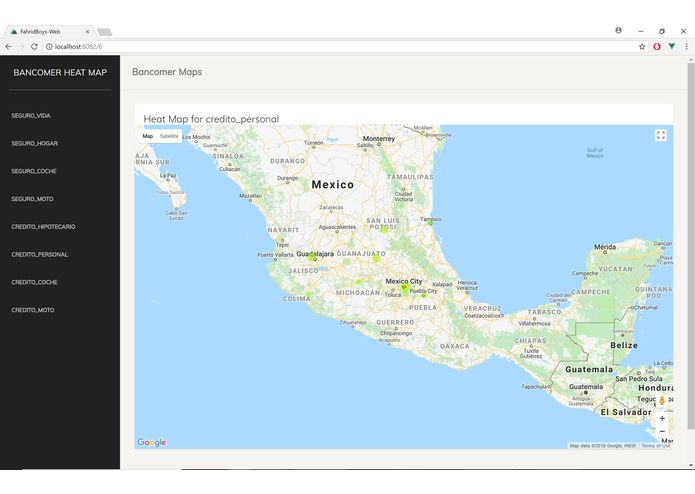Screen dimensions: 695x494
Task: Open SEGURO_COCHE heat map
Action: (34, 171)
